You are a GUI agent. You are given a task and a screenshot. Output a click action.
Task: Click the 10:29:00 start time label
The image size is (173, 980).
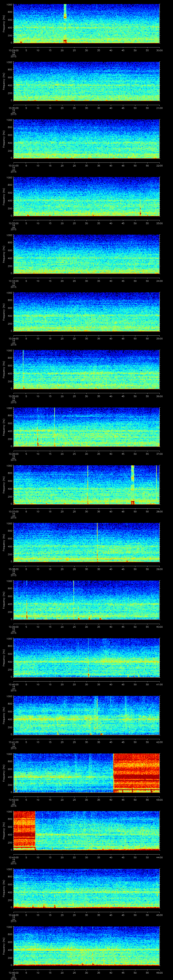point(13,50)
